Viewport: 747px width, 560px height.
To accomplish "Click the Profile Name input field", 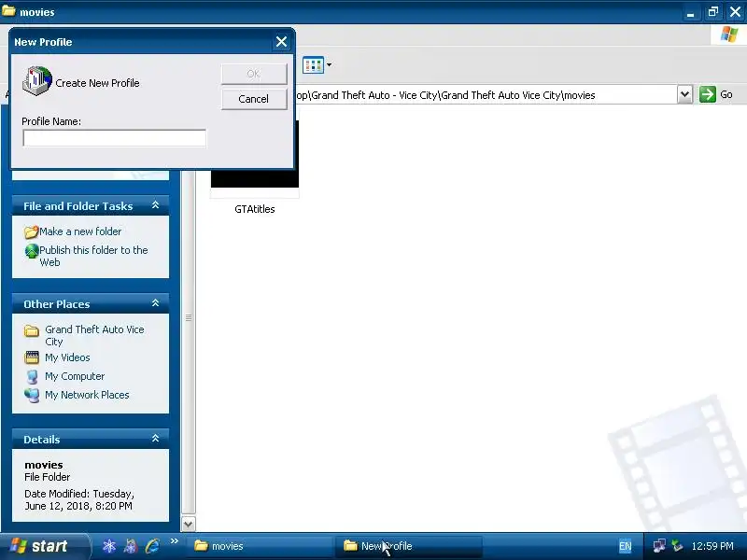I will click(114, 138).
